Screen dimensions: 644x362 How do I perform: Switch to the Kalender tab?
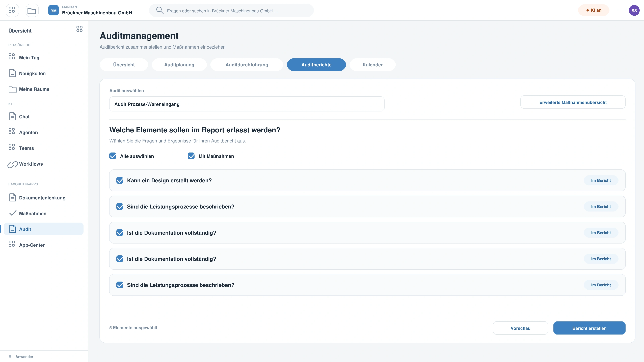372,65
